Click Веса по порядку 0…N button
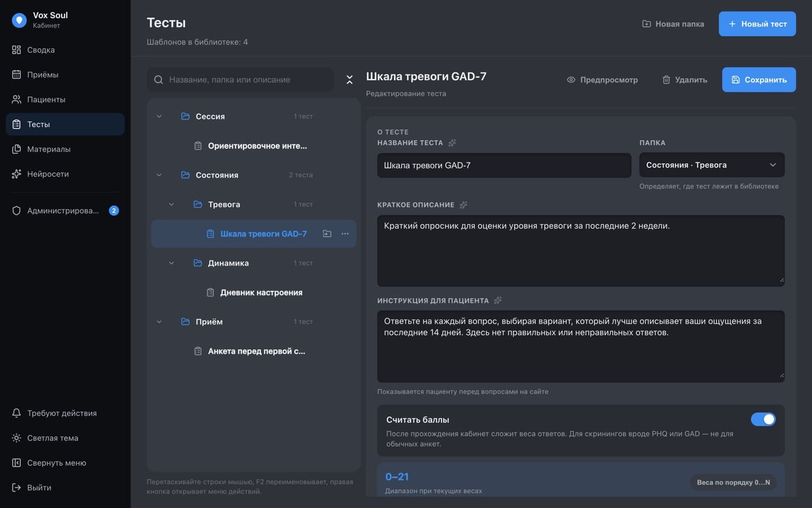Screen dimensions: 812x508 tap(733, 483)
